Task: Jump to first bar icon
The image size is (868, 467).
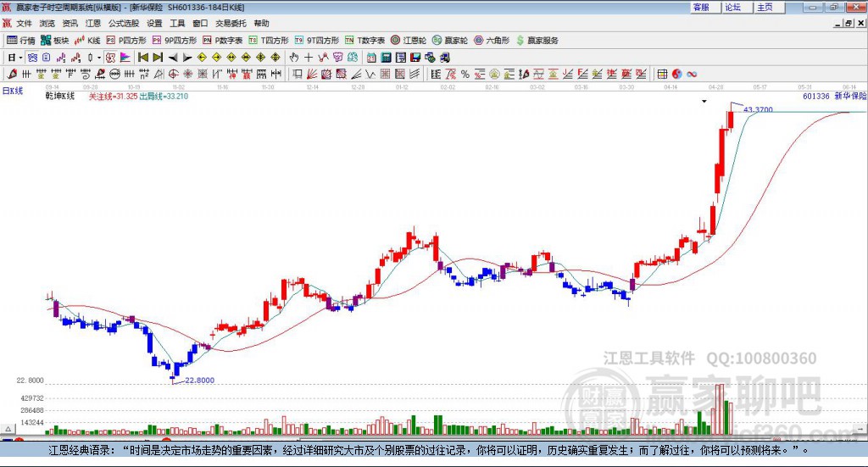Action: tap(142, 58)
